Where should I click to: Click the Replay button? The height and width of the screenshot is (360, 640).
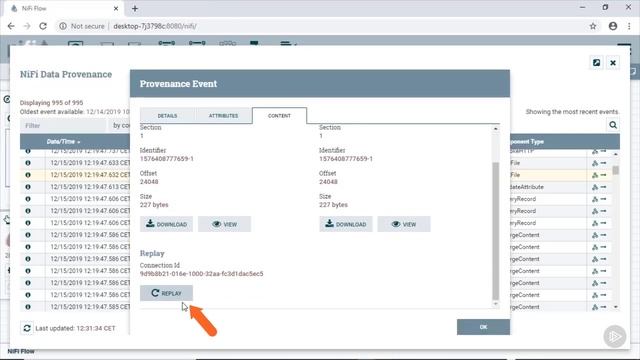[x=166, y=293]
